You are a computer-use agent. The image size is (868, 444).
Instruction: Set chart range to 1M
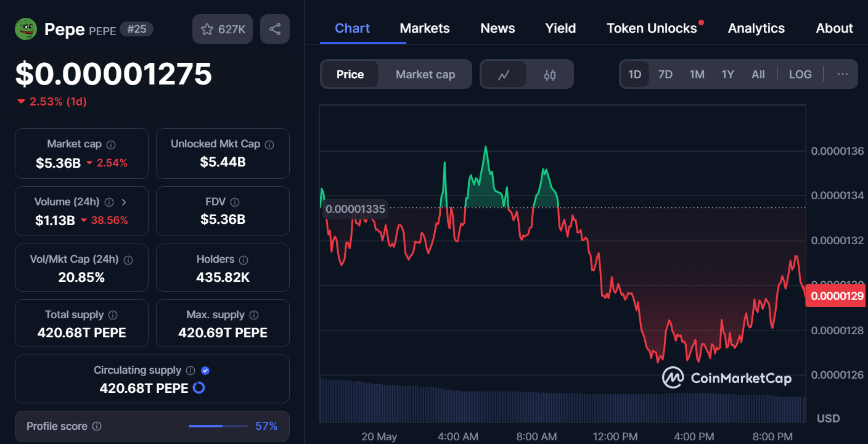coord(697,75)
